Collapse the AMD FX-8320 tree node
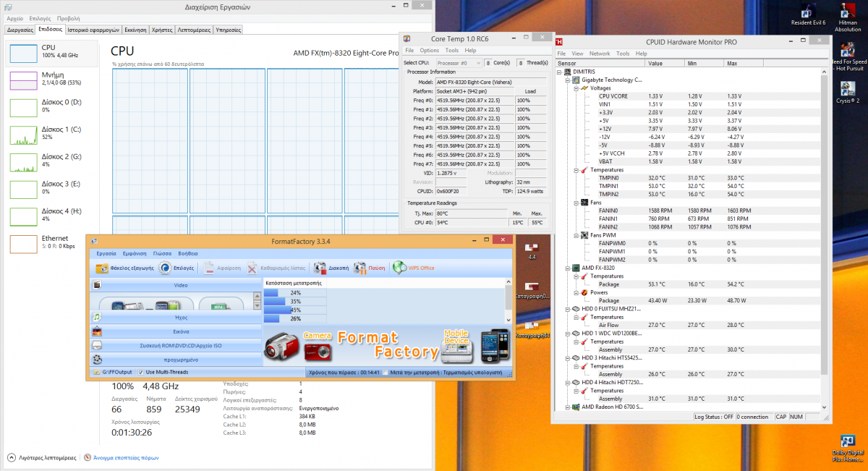 [567, 268]
